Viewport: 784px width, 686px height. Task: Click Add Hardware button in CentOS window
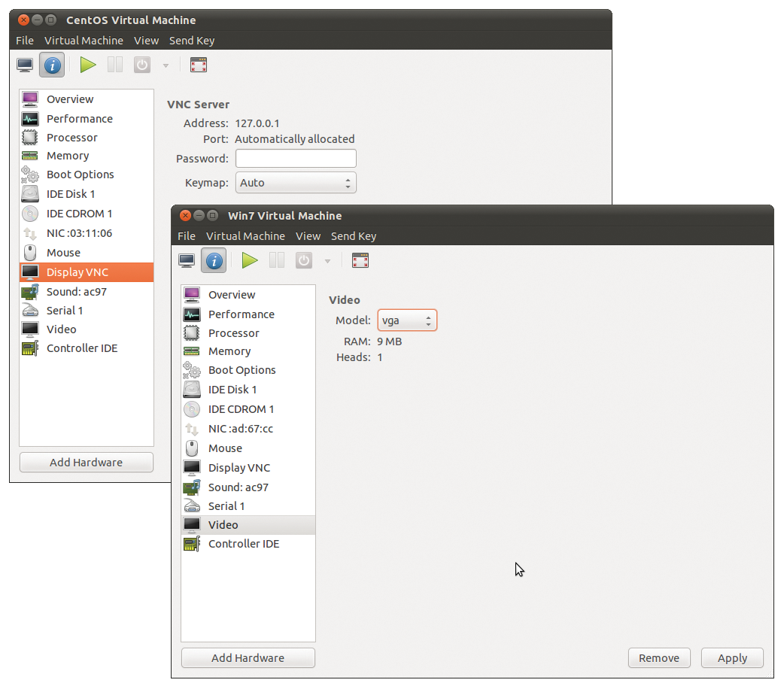[87, 463]
